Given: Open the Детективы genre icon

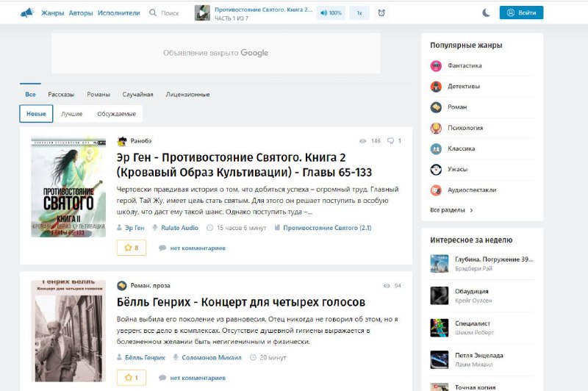Looking at the screenshot, I should coord(436,86).
